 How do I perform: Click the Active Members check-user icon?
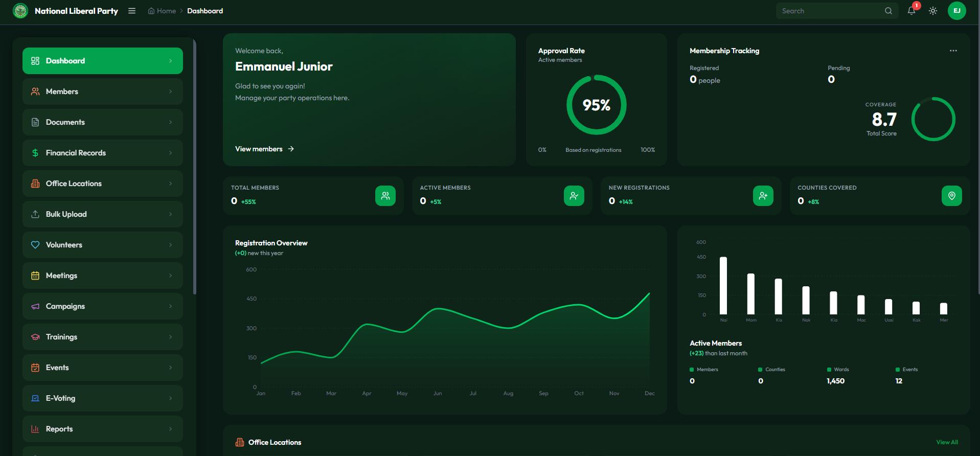574,196
